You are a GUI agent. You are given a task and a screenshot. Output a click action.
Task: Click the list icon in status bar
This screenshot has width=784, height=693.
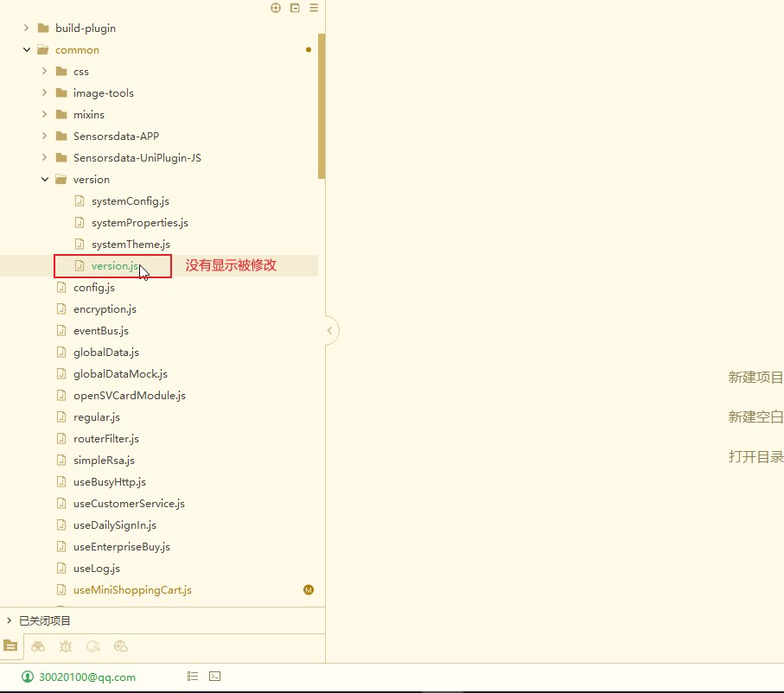[x=194, y=677]
